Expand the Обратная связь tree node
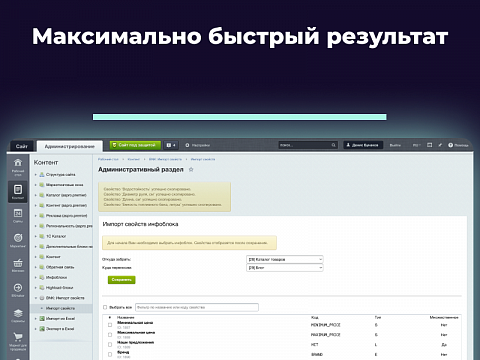This screenshot has height=360, width=480. pos(36,267)
